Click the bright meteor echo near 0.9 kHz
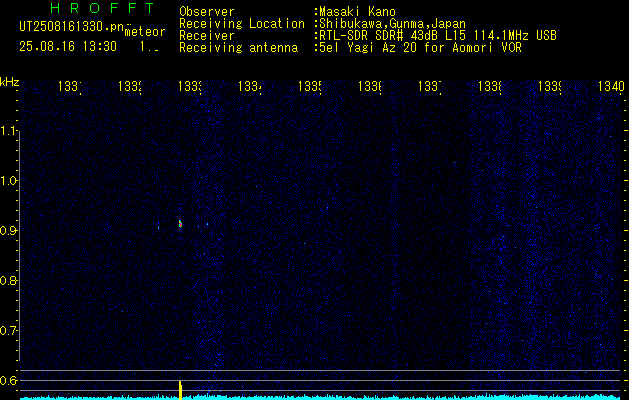The image size is (629, 400). (181, 224)
